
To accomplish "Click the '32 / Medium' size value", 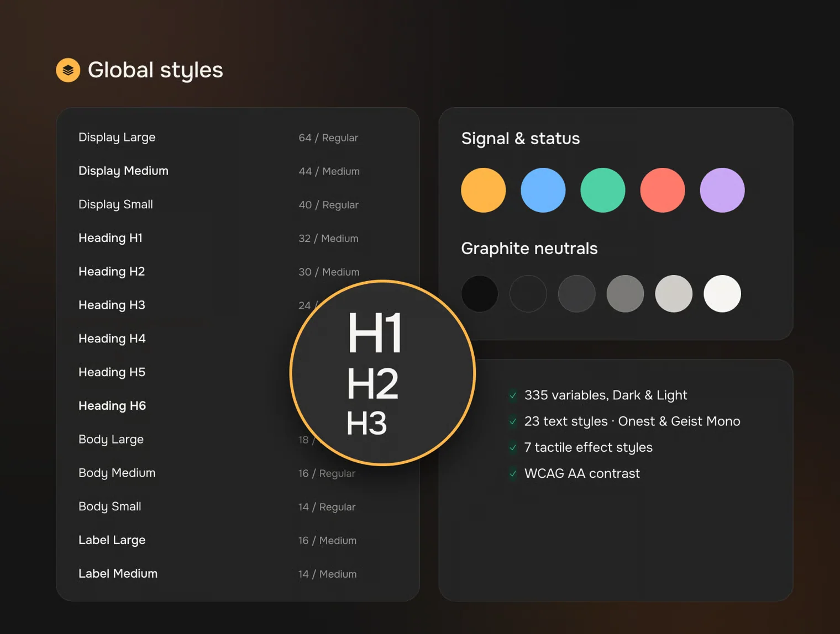I will tap(328, 239).
